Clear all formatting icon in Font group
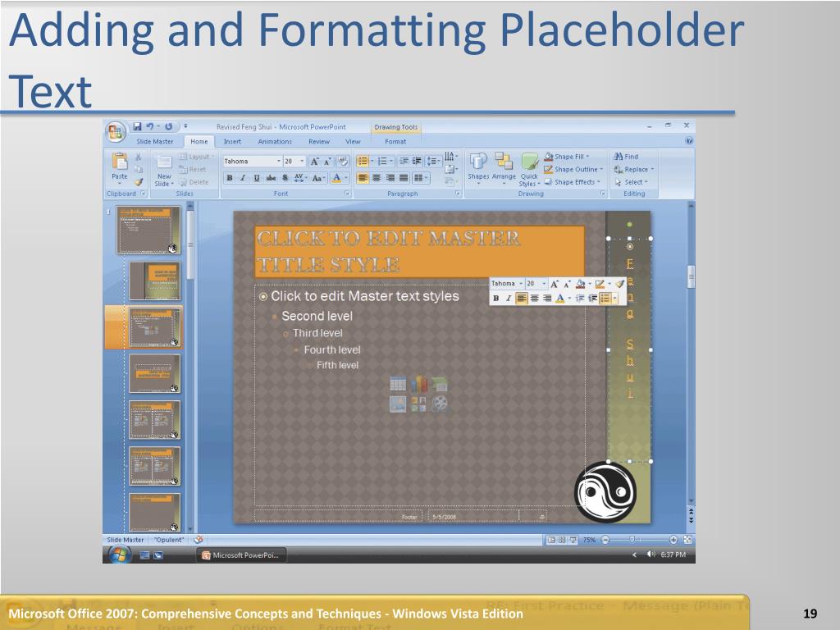Viewport: 840px width, 630px height. (x=343, y=162)
